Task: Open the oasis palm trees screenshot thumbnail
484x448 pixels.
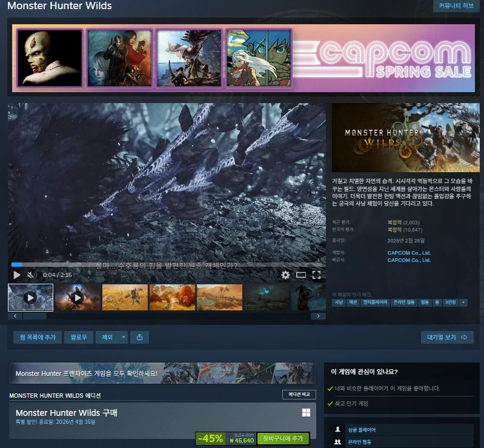Action: [219, 298]
